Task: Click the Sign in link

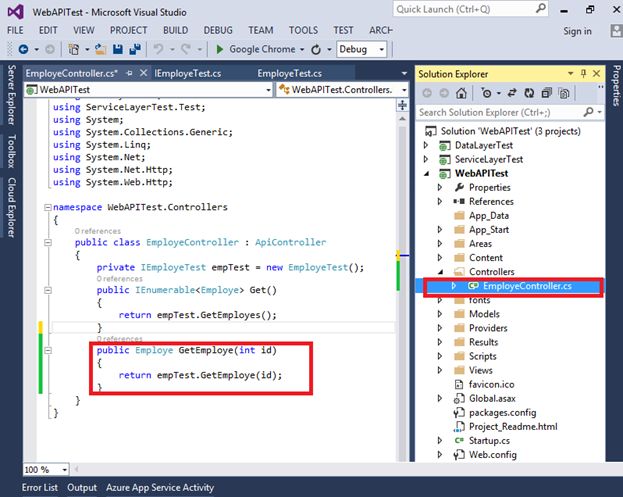Action: pos(577,31)
